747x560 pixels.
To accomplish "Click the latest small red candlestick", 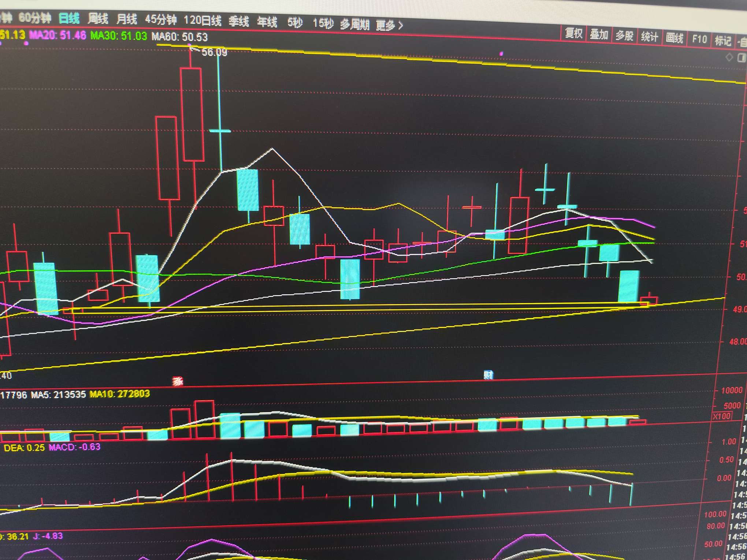I will (649, 301).
